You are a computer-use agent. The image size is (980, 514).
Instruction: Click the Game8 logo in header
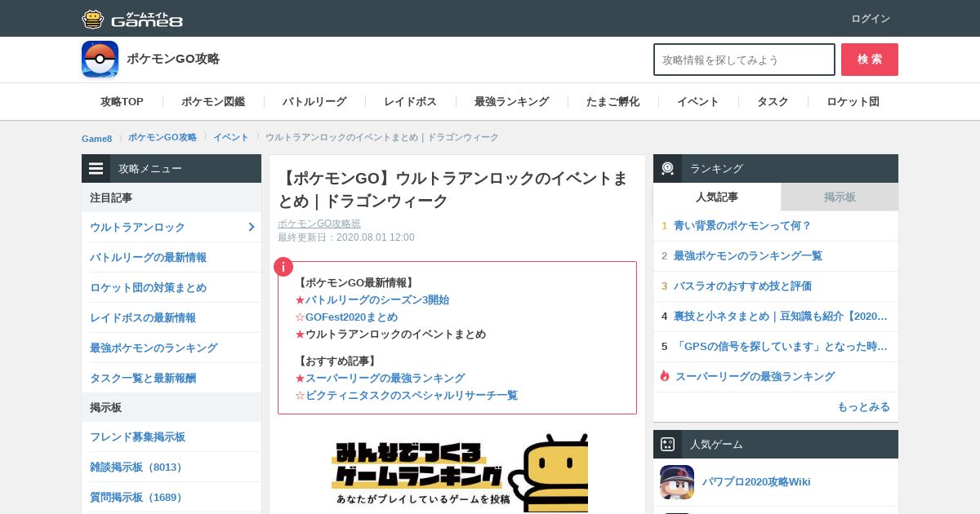coord(132,19)
